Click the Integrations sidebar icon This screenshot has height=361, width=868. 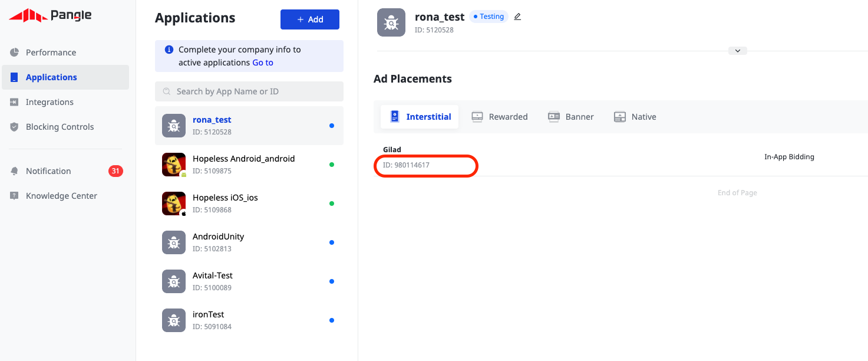(14, 102)
